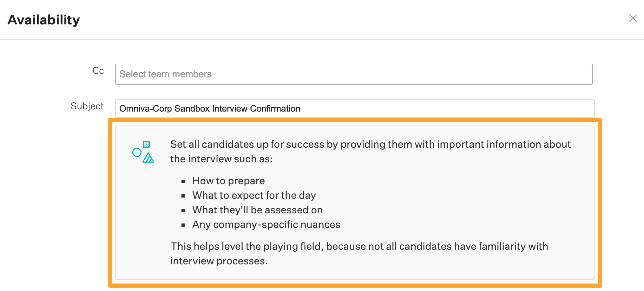Click the bullet marker before How to prepare
This screenshot has width=644, height=291.
pos(183,181)
